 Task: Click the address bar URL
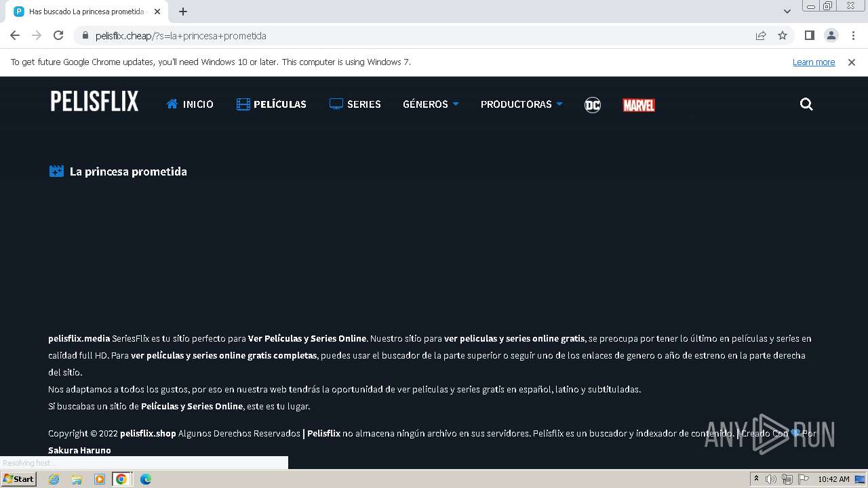click(180, 36)
